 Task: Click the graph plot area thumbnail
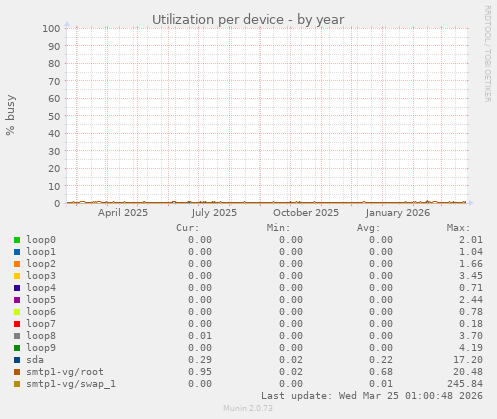click(267, 116)
